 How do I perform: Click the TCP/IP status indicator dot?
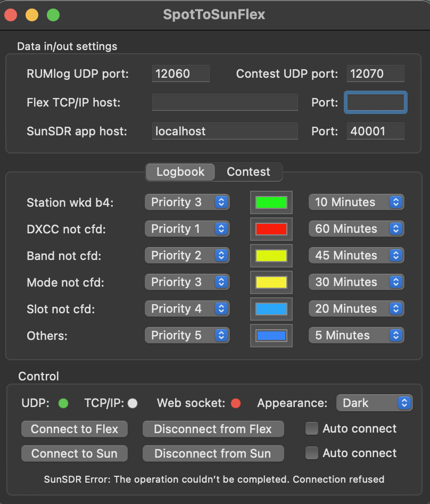[133, 403]
